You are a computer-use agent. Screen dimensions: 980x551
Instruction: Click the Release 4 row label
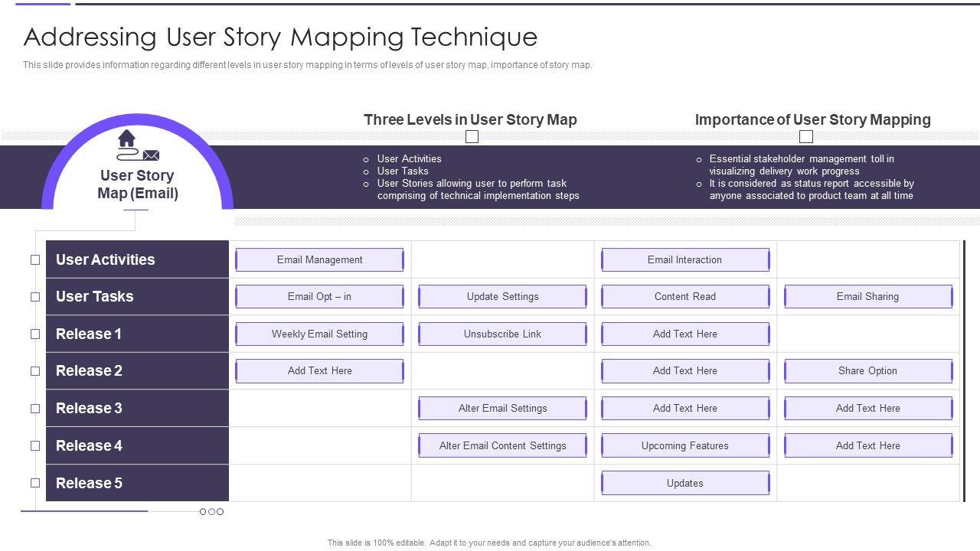pos(137,446)
